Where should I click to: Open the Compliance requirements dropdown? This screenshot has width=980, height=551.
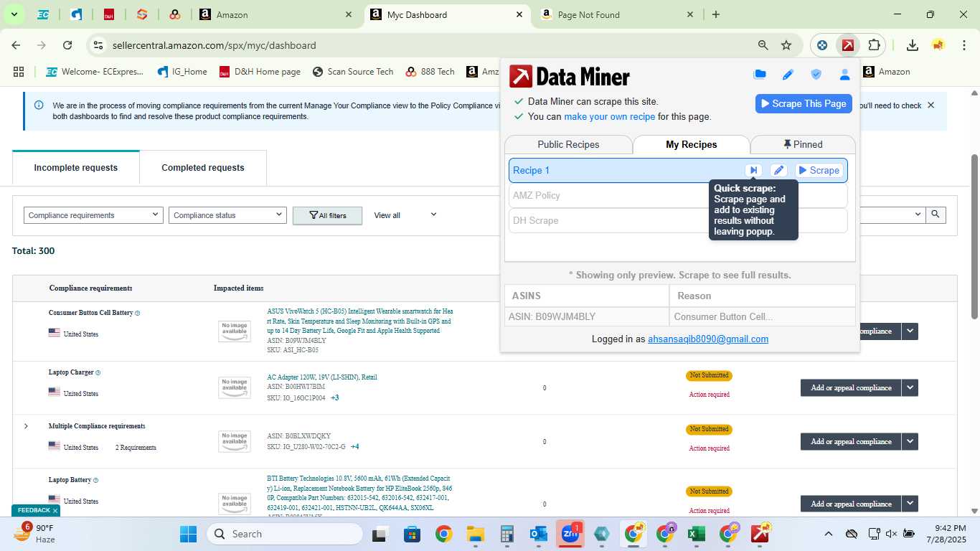pos(93,215)
